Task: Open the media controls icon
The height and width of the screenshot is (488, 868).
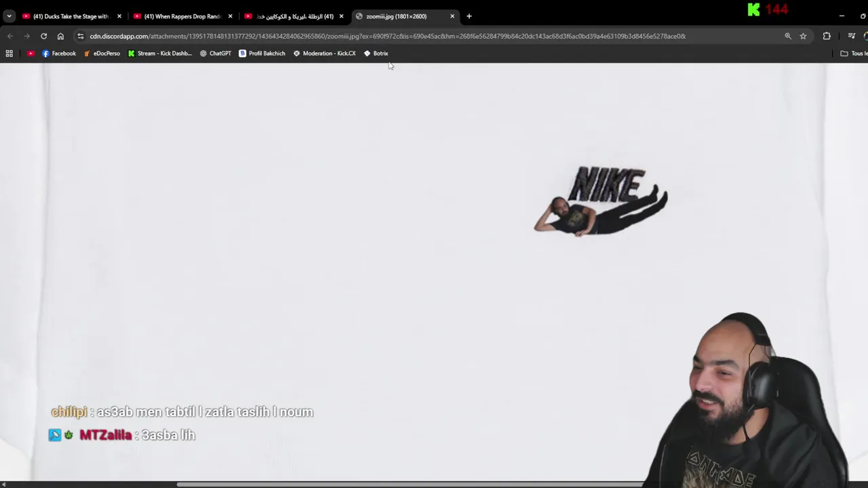Action: pos(852,36)
